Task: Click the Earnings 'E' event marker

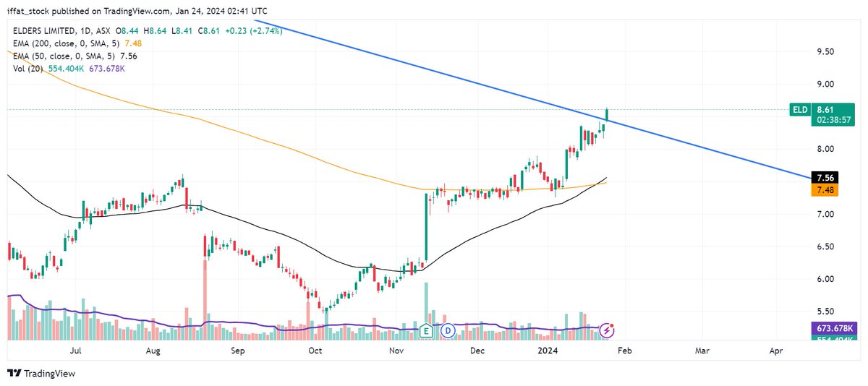Action: pos(427,330)
